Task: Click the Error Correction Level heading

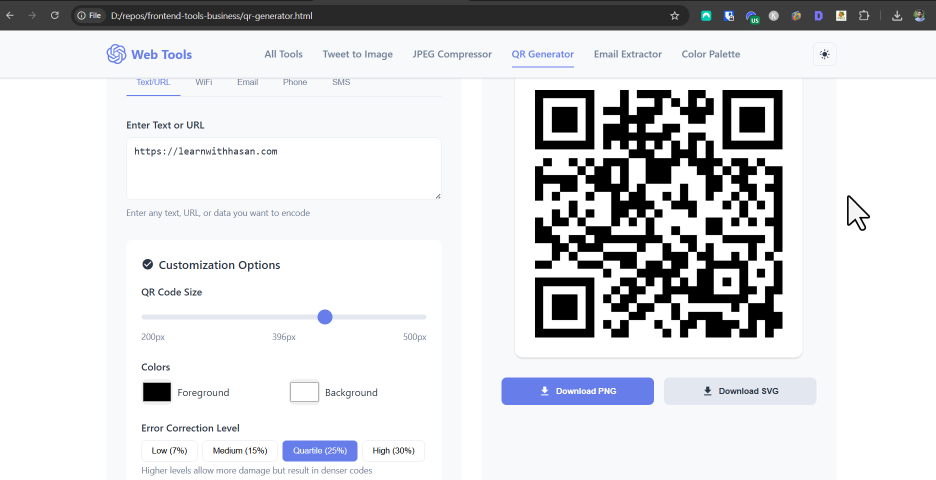Action: click(190, 428)
